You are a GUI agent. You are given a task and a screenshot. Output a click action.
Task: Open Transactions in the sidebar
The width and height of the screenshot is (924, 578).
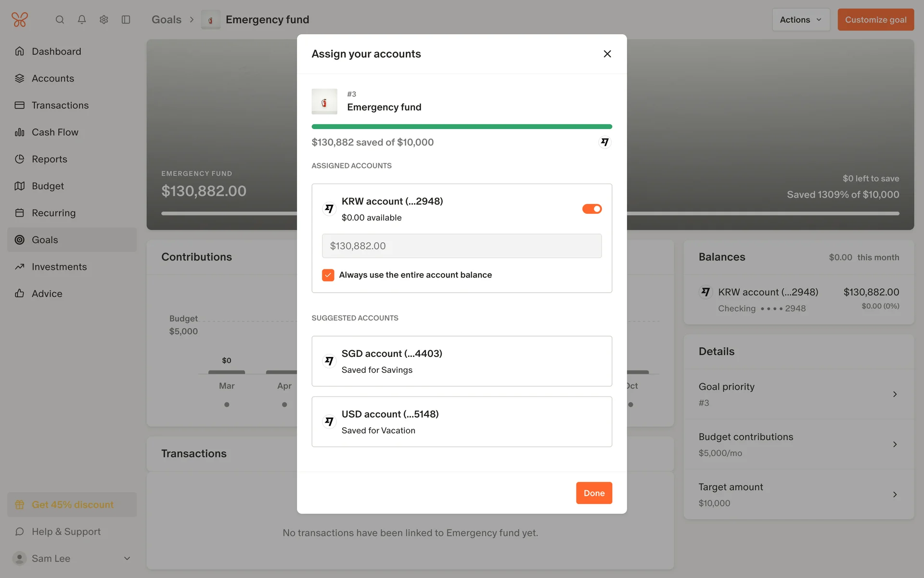click(60, 105)
